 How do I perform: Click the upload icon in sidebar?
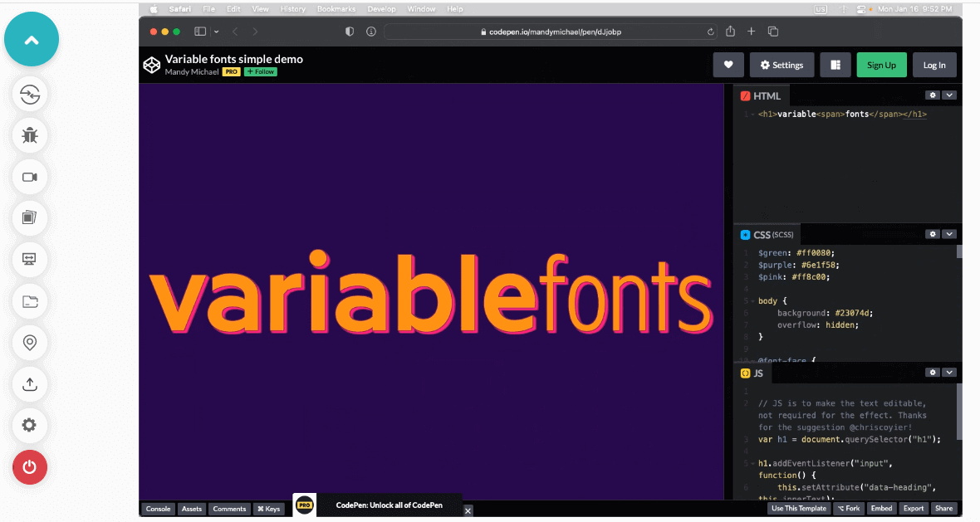pyautogui.click(x=30, y=383)
